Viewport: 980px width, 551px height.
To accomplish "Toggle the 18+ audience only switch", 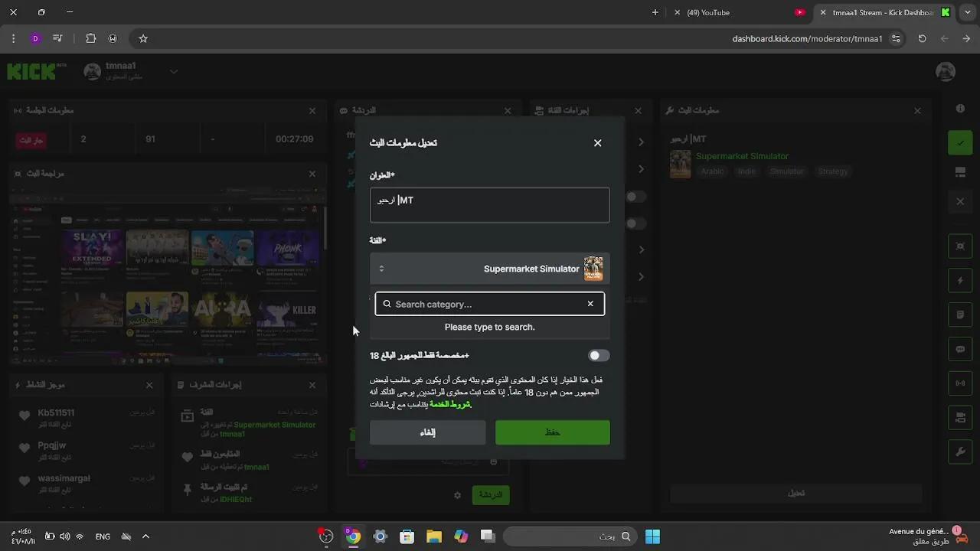I will pyautogui.click(x=599, y=355).
